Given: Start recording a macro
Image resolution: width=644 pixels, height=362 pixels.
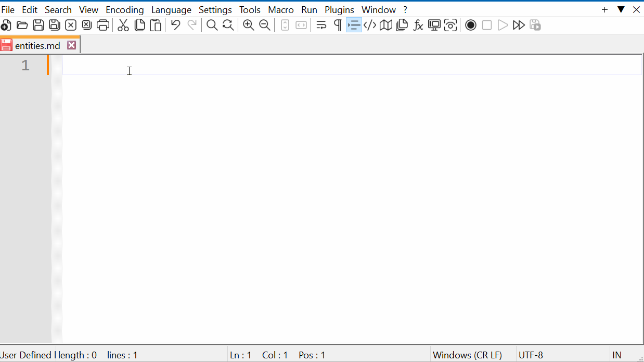Looking at the screenshot, I should tap(470, 24).
